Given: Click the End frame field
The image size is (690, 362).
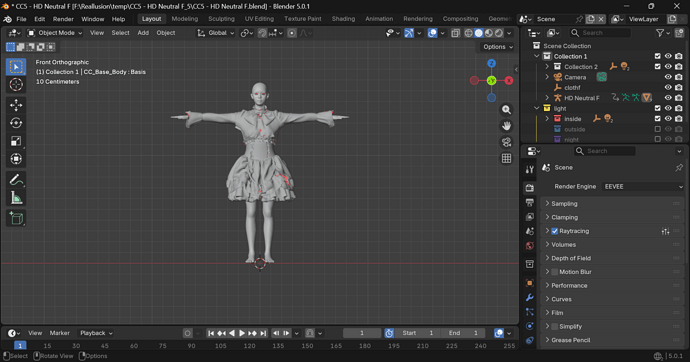Looking at the screenshot, I should (464, 333).
